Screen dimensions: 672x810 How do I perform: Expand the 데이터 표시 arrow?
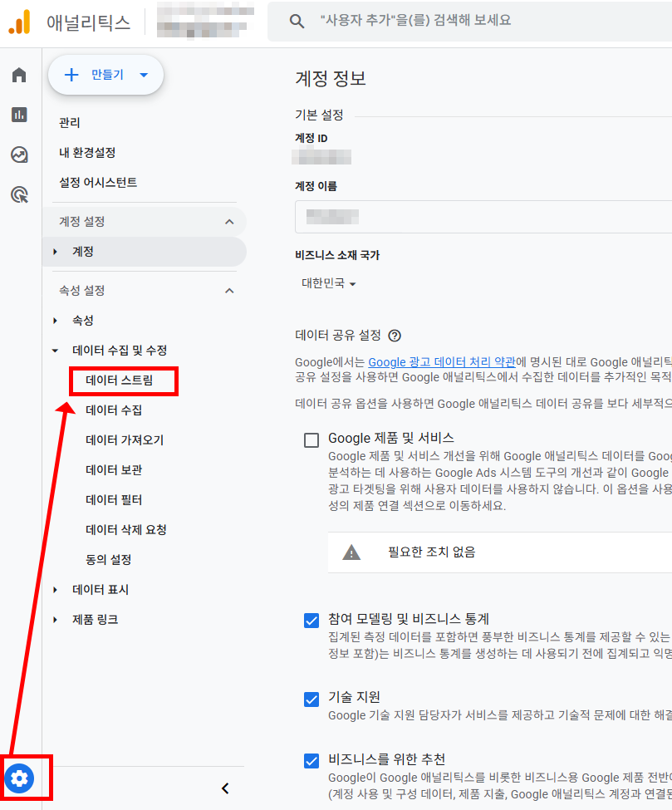(x=56, y=590)
